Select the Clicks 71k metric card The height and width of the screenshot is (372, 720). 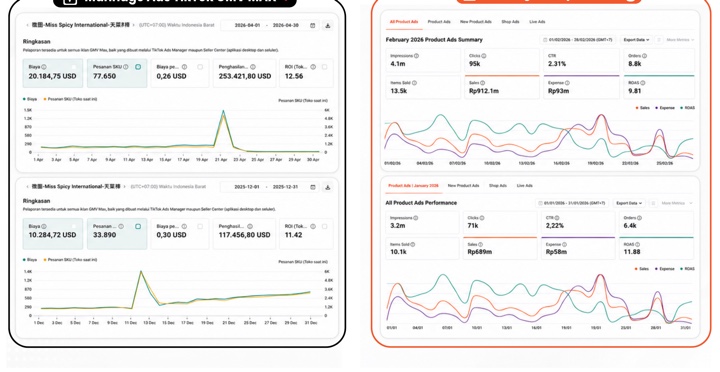500,222
